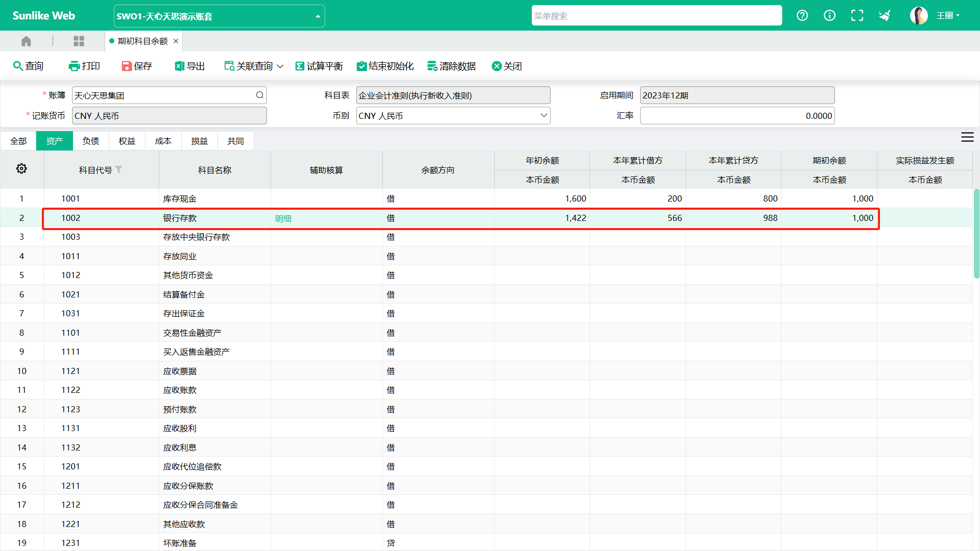The width and height of the screenshot is (980, 551).
Task: Select the 应收账款 row
Action: tap(486, 390)
